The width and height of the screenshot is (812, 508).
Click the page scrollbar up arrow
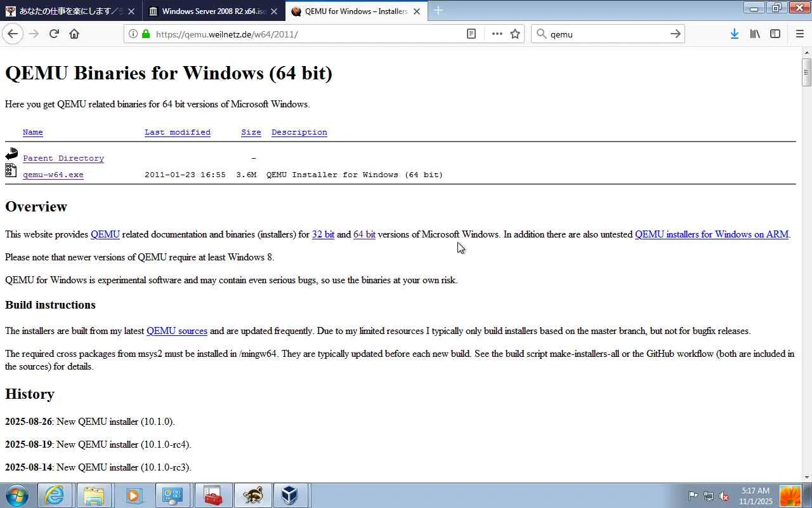[806, 52]
